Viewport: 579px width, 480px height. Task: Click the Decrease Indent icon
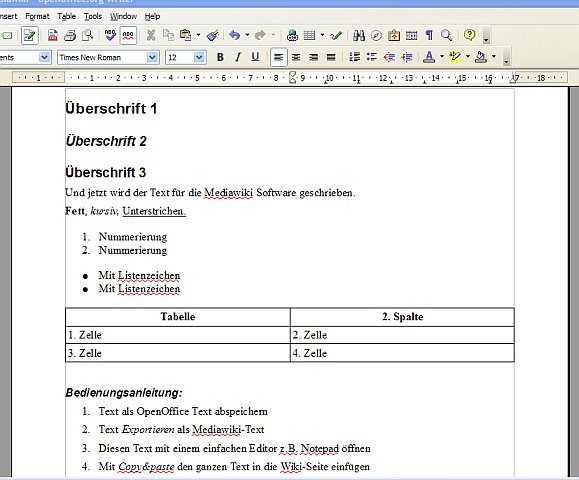tap(389, 57)
